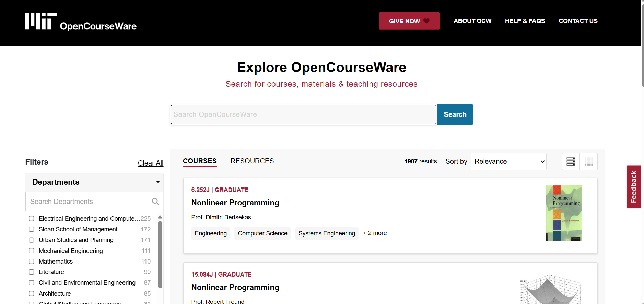Check the Sloan School of Management checkbox
644x304 pixels.
pyautogui.click(x=32, y=229)
